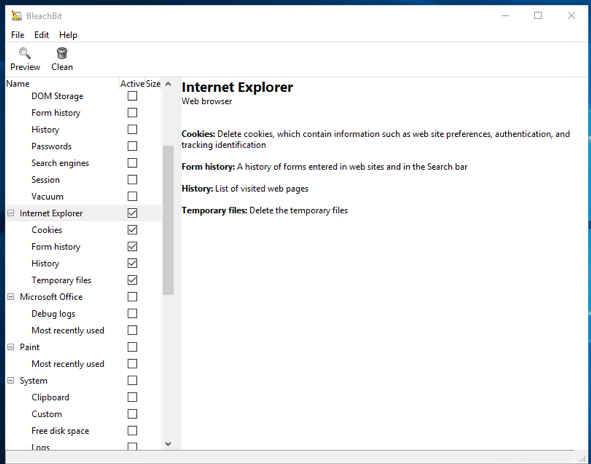The image size is (591, 464).
Task: Collapse the System group
Action: pos(11,381)
